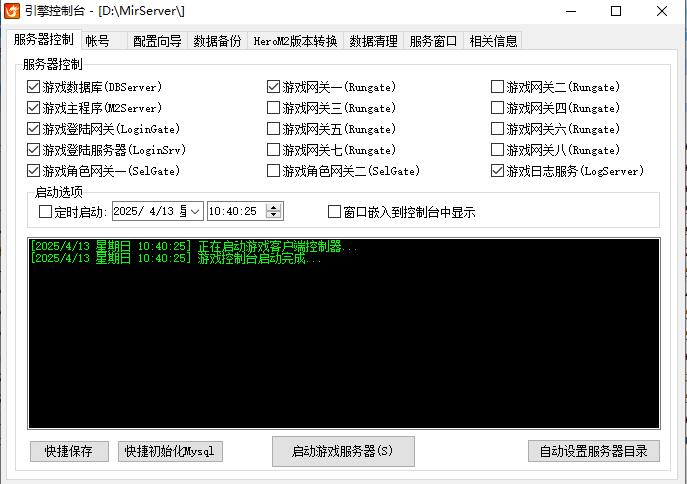This screenshot has height=484, width=687.
Task: Tick 游戏网关八(Rungate) checkbox
Action: coord(497,150)
